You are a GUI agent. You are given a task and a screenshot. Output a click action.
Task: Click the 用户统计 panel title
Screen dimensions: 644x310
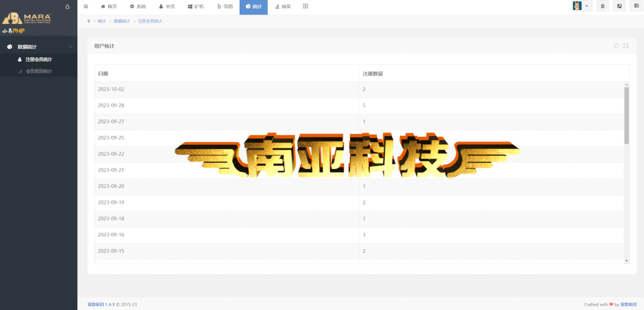pyautogui.click(x=104, y=46)
